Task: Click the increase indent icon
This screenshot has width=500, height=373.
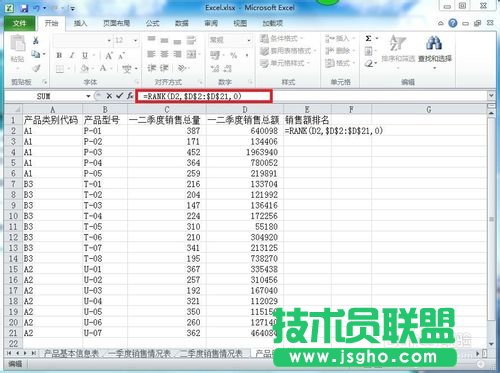Action: [164, 68]
